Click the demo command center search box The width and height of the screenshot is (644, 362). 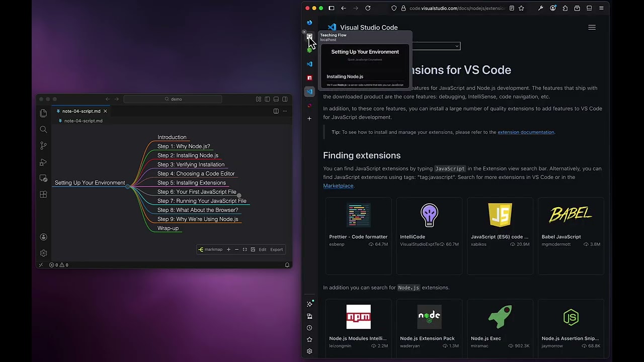(173, 99)
